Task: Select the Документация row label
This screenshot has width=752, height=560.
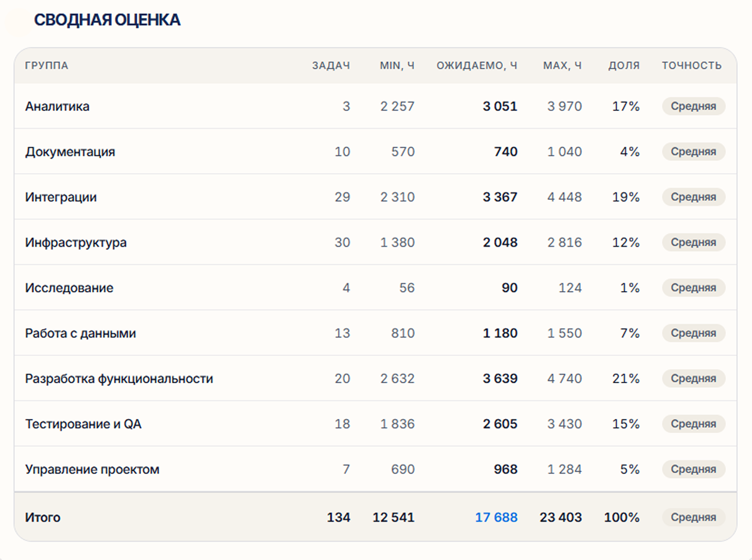Action: point(70,152)
